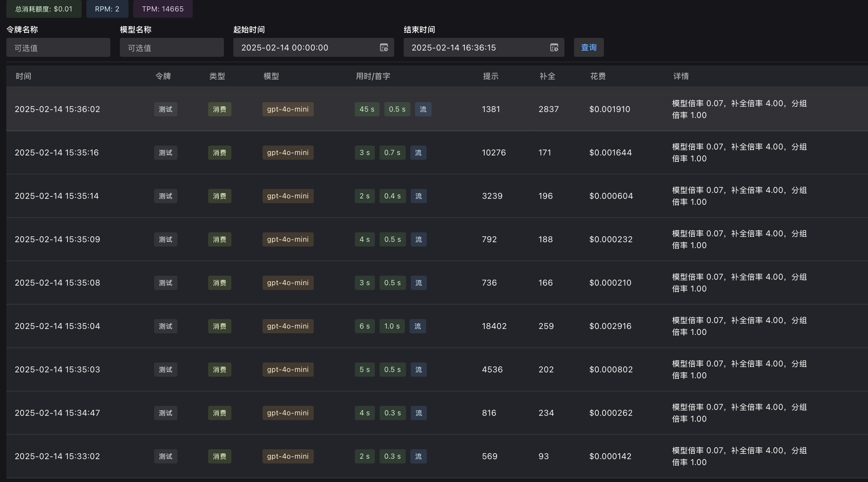
Task: Select cost $0.001644
Action: pos(611,153)
